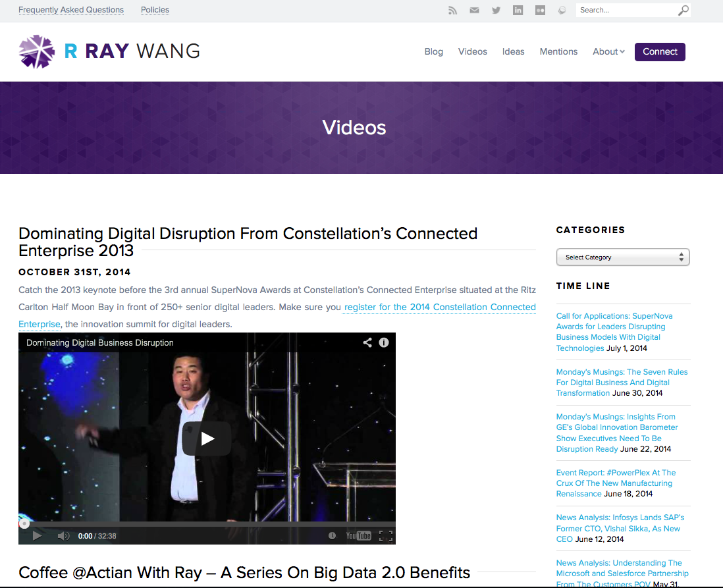Click the 0:00 / 32:38 video time display

click(97, 536)
